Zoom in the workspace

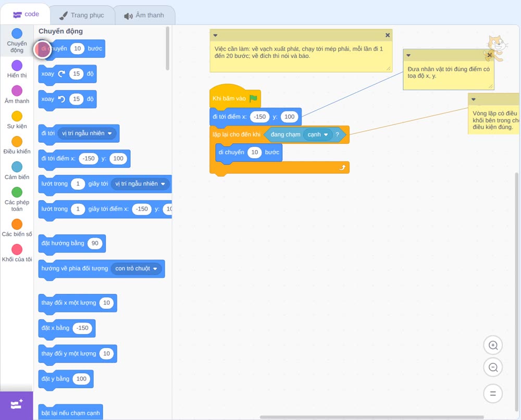[x=493, y=345]
